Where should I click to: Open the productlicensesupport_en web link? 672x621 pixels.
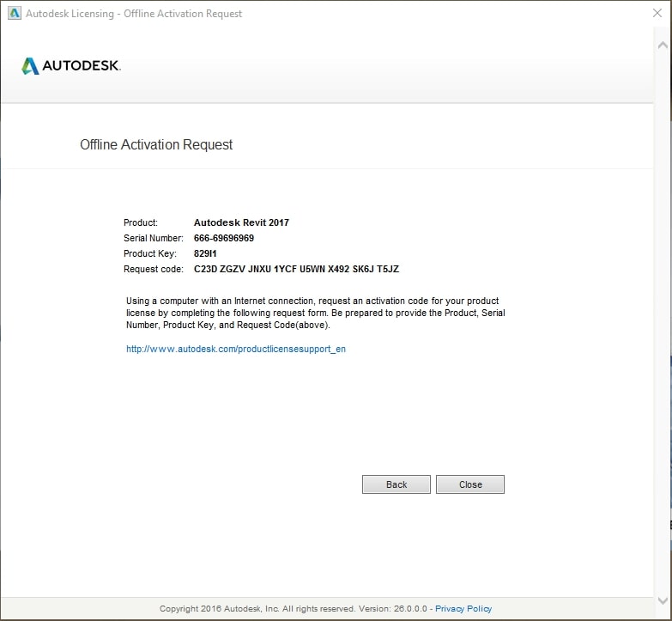coord(236,350)
